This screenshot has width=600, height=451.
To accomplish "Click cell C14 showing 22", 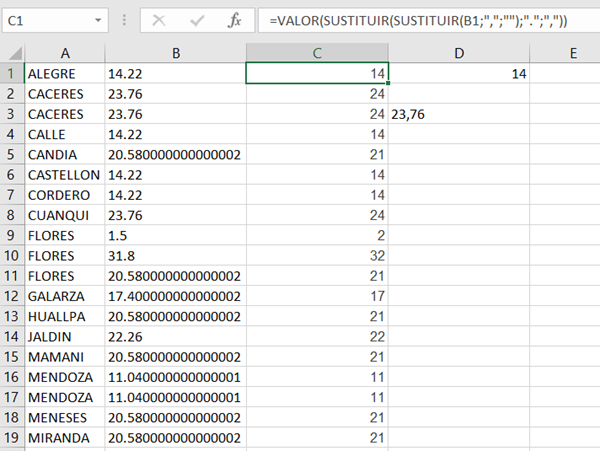I will [317, 337].
